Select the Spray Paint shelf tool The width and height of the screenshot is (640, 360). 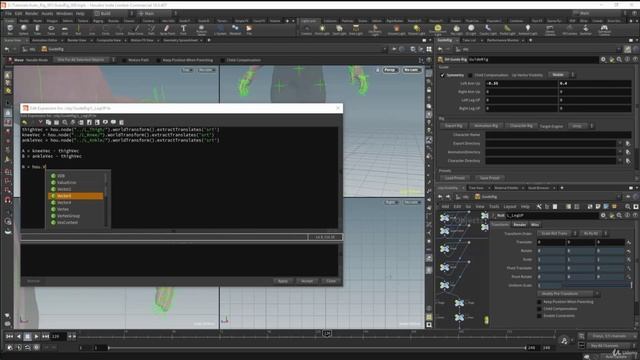(167, 29)
